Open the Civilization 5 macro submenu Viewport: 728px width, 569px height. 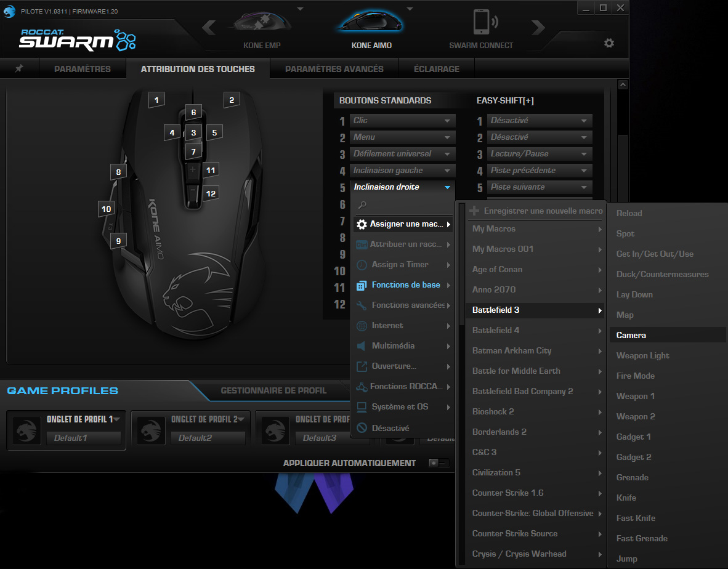535,472
